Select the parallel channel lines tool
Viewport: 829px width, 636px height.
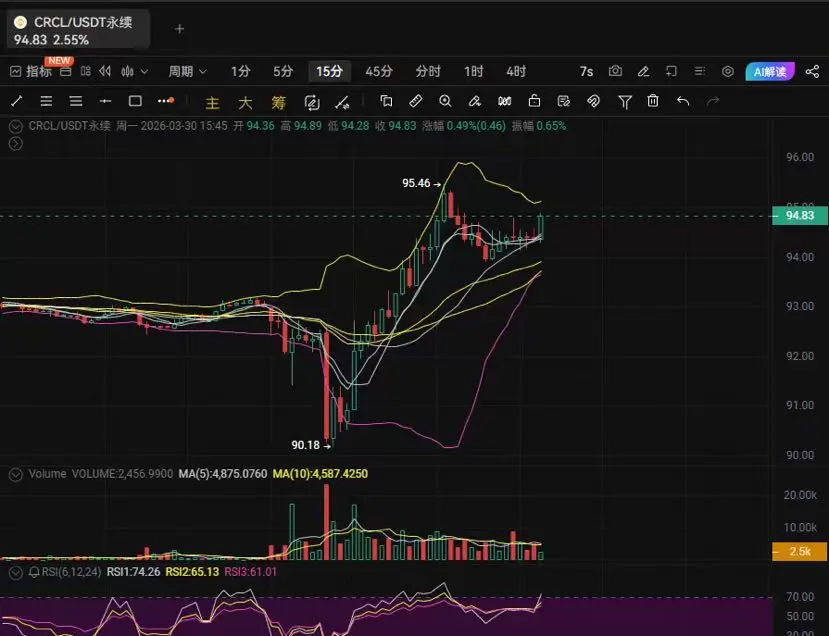pos(46,100)
